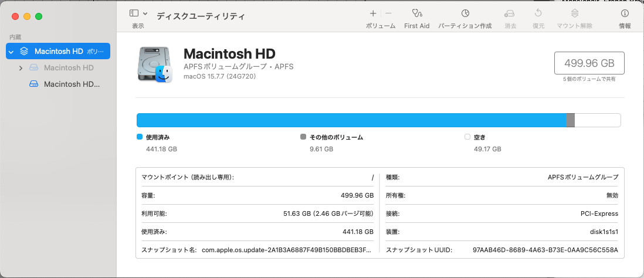Screen dimensions: 644x278
Task: Click the blue used portion of usage bar
Action: tap(351, 120)
